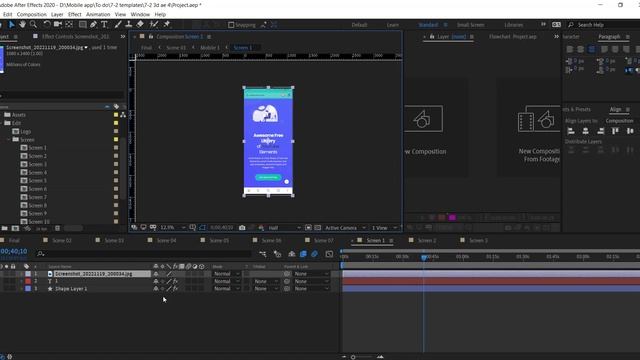Open the 1 View layout dropdown
The height and width of the screenshot is (360, 640).
click(384, 228)
